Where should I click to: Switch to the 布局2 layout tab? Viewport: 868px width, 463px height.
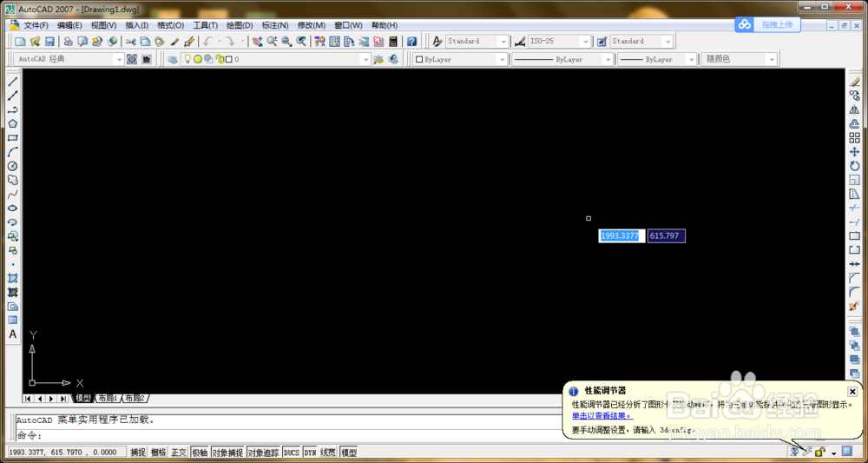tap(134, 398)
